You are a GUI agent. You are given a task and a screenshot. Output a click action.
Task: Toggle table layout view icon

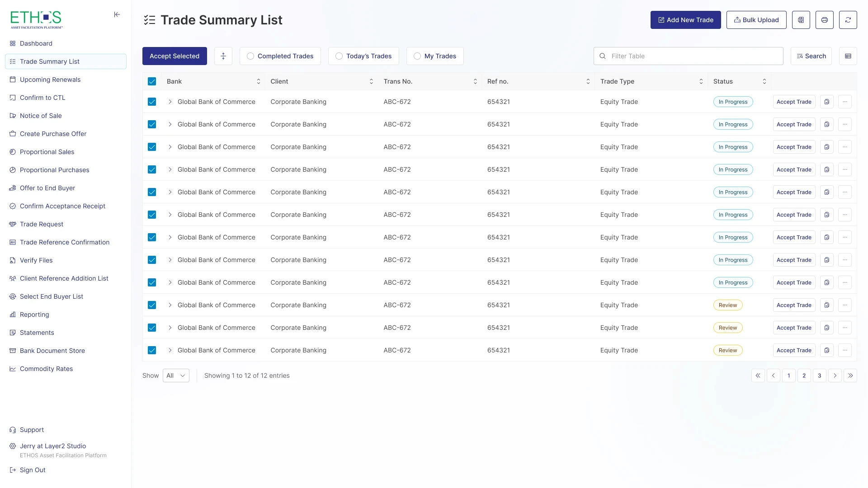[848, 56]
